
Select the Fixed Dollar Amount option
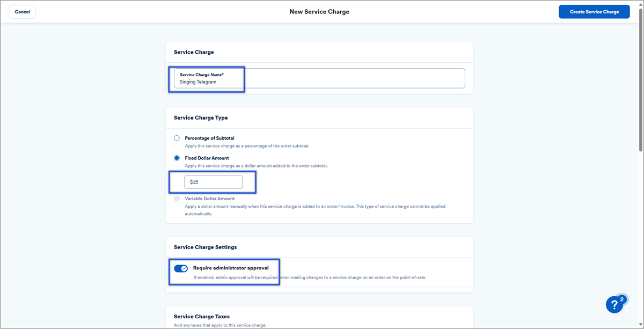[x=177, y=158]
